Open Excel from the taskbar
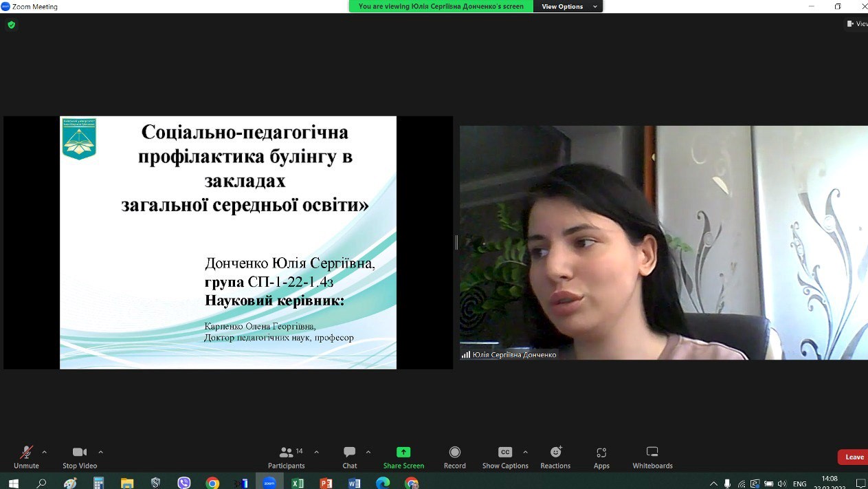The height and width of the screenshot is (489, 868). click(298, 483)
